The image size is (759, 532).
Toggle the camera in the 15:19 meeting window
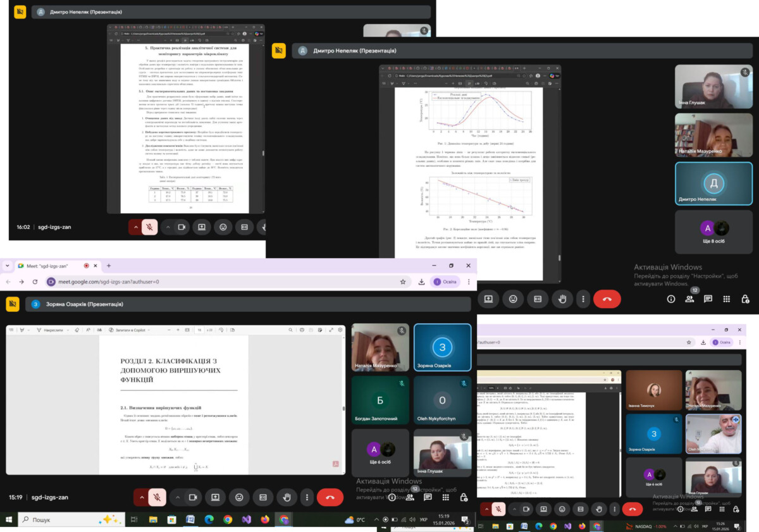[x=192, y=497]
